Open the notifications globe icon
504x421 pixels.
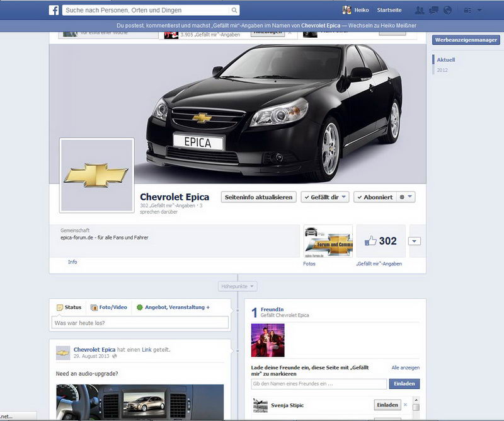tap(447, 10)
